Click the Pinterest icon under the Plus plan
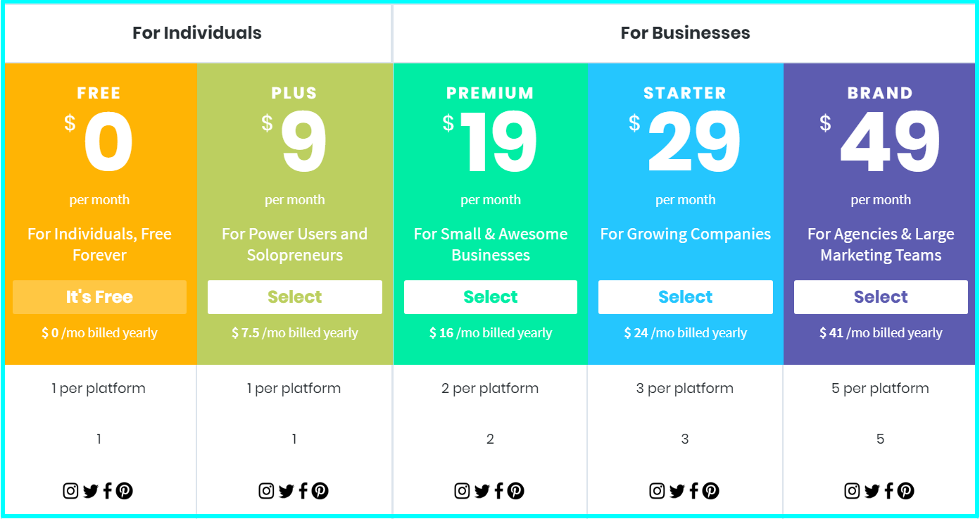980x519 pixels. 320,491
